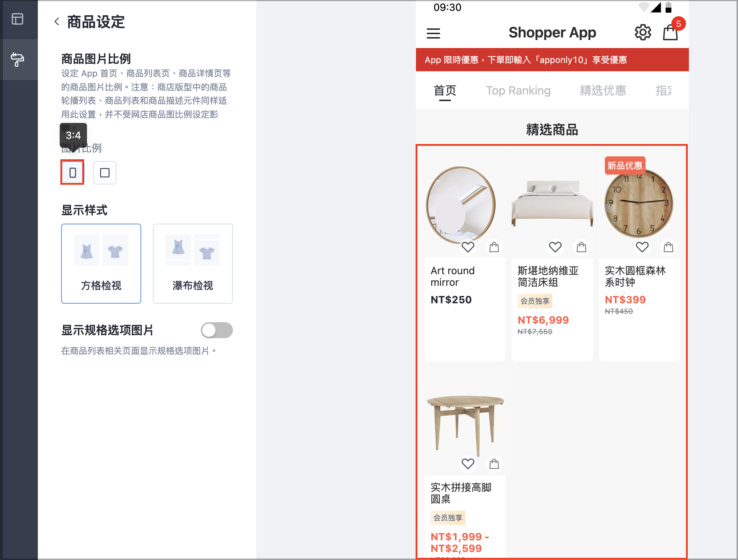Click the 实木圆框森林系时钟 title
Image resolution: width=738 pixels, height=560 pixels.
tap(635, 276)
